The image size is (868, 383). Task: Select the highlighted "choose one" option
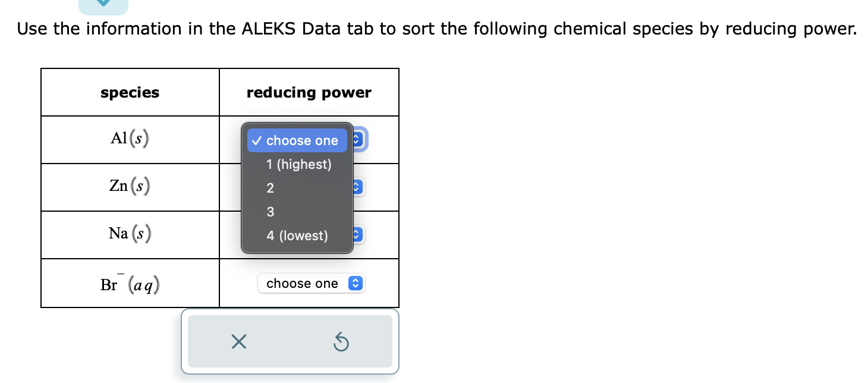[303, 140]
